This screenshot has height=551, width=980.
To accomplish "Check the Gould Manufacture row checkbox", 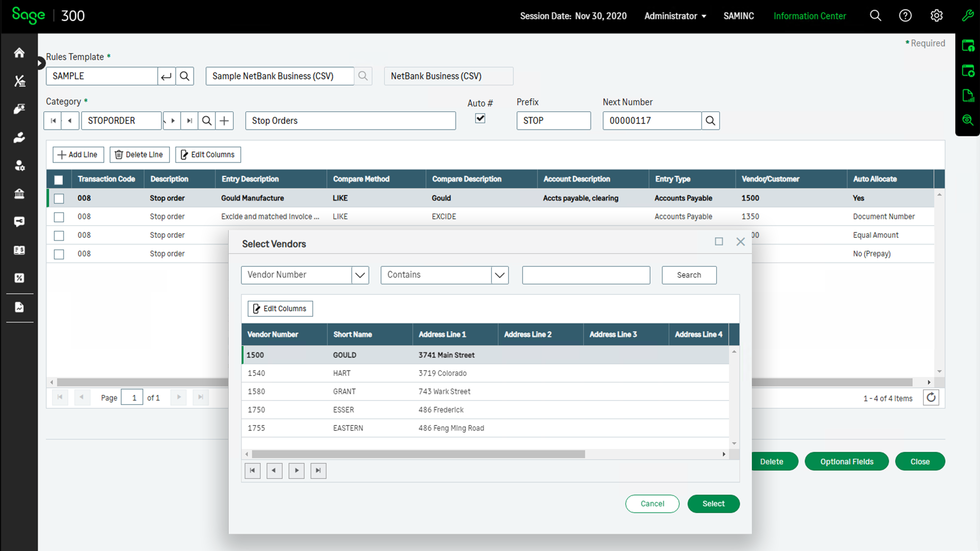I will coord(59,198).
